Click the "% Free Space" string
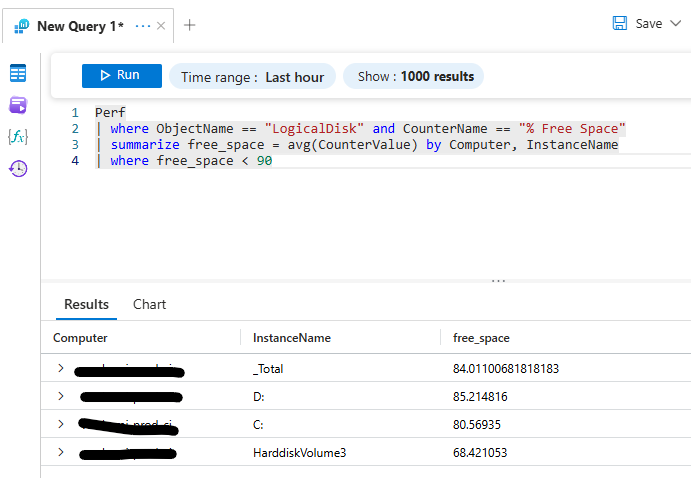The height and width of the screenshot is (478, 691). click(572, 129)
